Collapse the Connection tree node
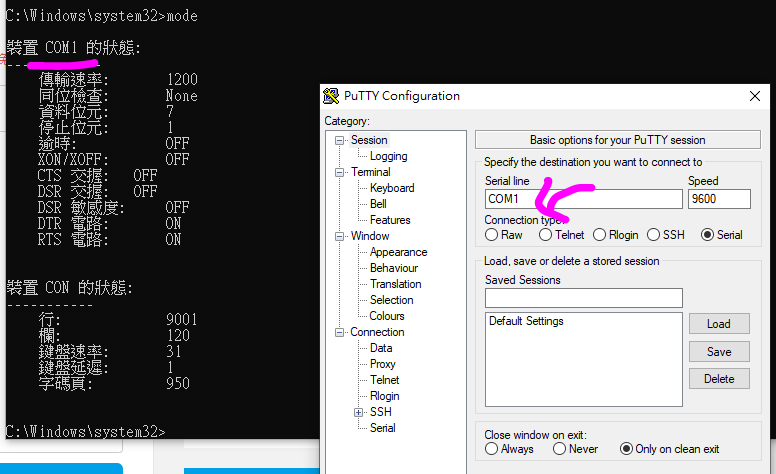The width and height of the screenshot is (776, 474). pos(340,332)
